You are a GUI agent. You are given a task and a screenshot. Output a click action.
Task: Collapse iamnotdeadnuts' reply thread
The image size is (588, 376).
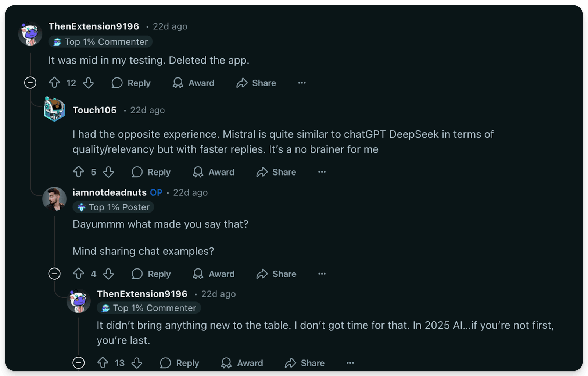[54, 274]
